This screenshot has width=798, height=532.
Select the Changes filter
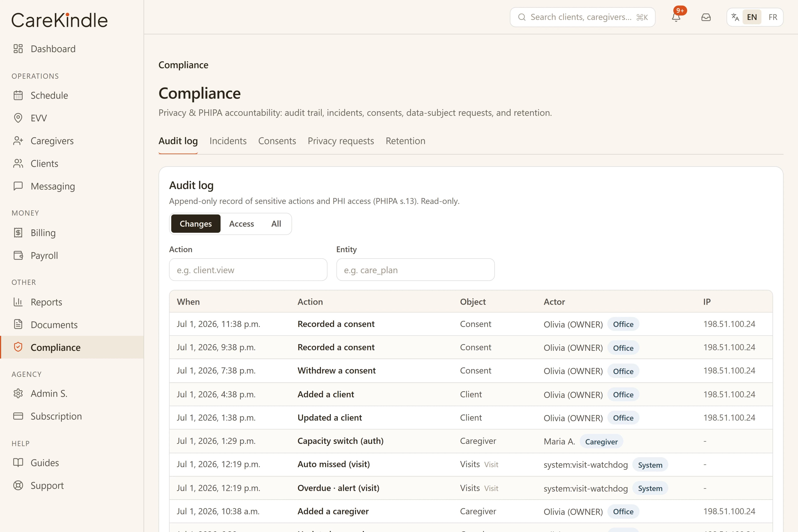pyautogui.click(x=196, y=224)
